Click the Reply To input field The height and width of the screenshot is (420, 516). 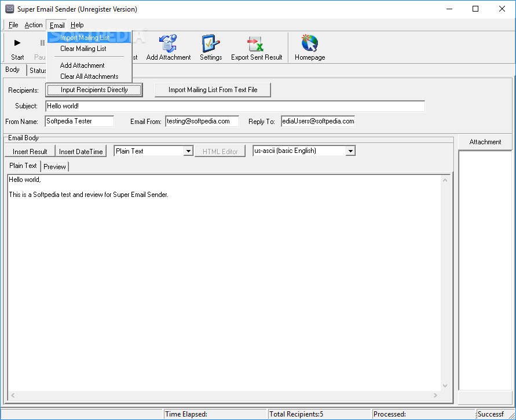click(x=318, y=121)
